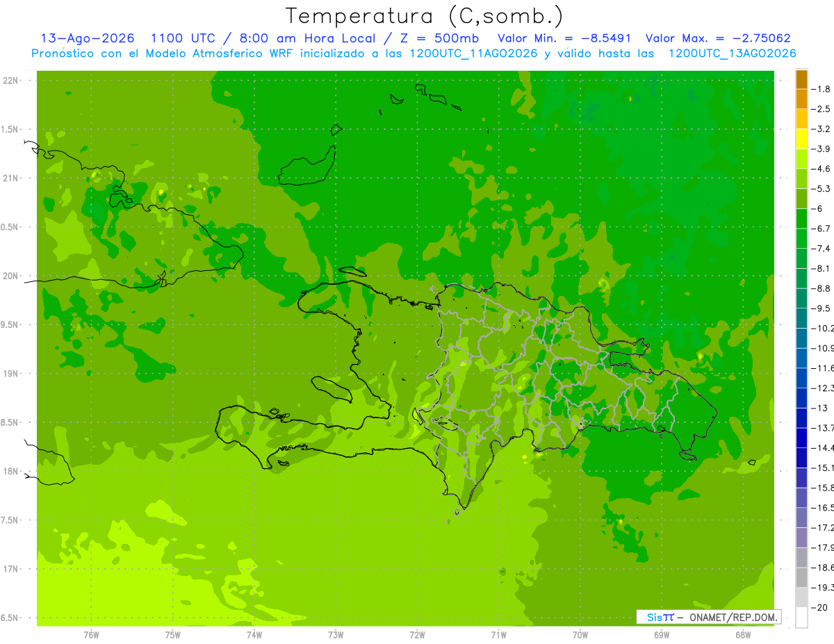Click the "71W" longitude label

498,634
